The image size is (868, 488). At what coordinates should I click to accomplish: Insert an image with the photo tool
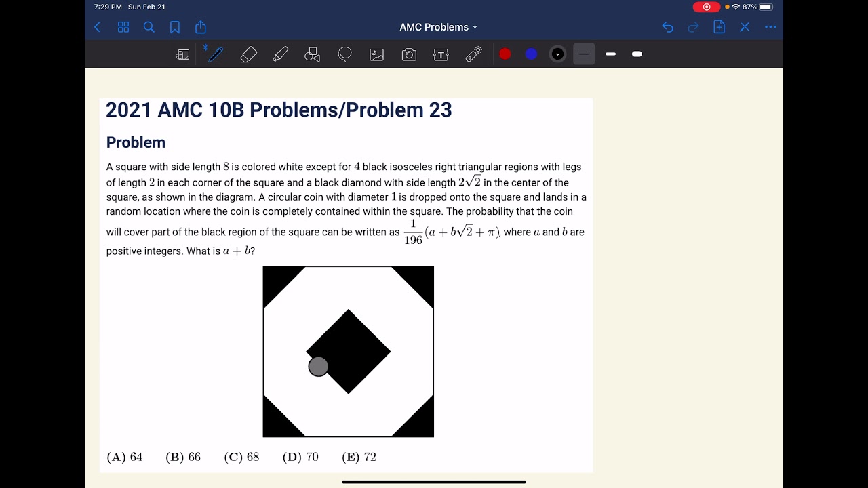377,55
